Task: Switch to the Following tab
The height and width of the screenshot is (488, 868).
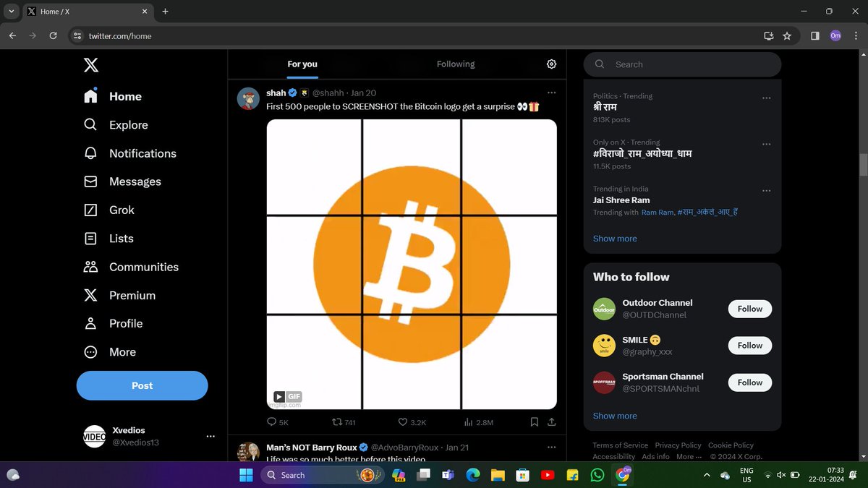Action: pyautogui.click(x=456, y=64)
